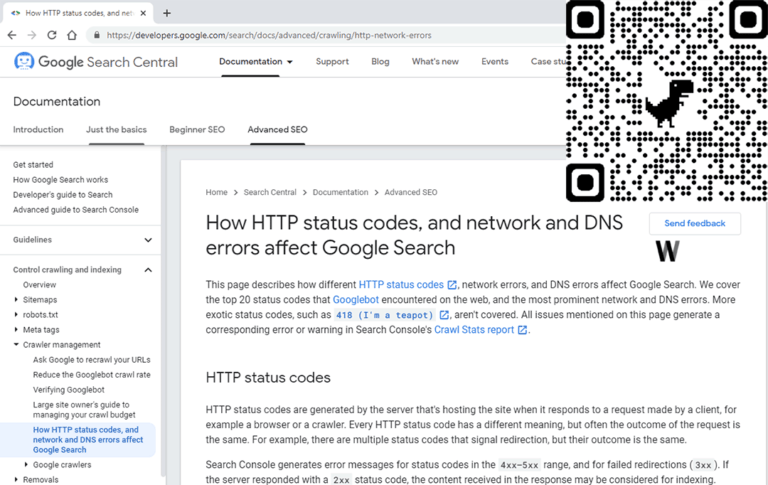768x485 pixels.
Task: Expand the Google crawlers tree item
Action: [x=26, y=464]
